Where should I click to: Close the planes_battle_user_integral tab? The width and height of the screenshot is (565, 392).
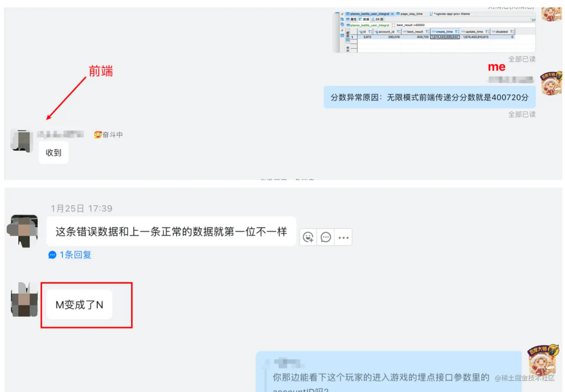click(x=392, y=14)
